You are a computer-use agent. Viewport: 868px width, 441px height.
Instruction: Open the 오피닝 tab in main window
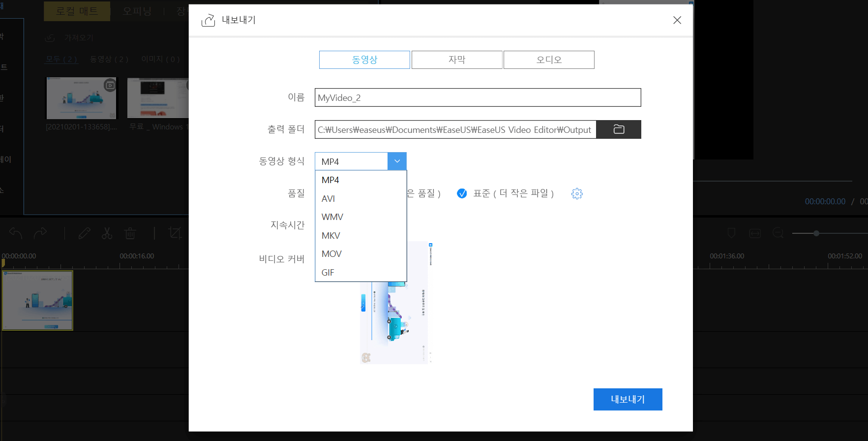137,11
